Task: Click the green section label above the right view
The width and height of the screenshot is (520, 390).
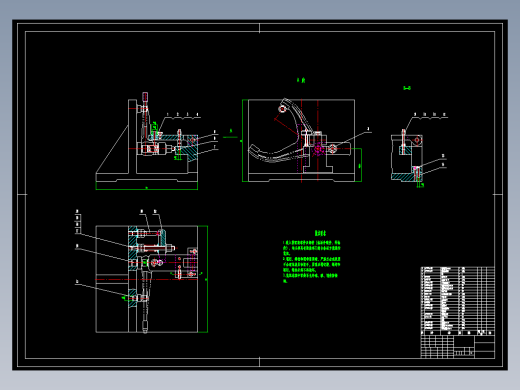Action: (407, 88)
